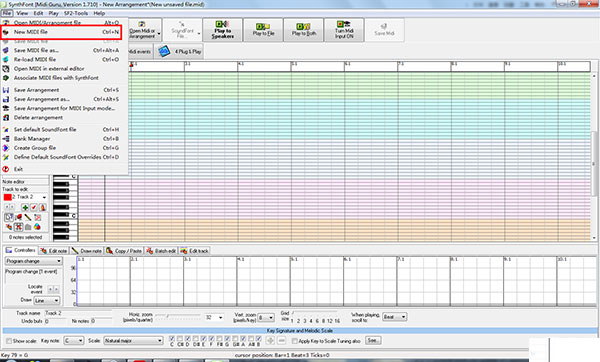Toggle the D note checkbox in the scale
Viewport: 600px width, 362px height.
[188, 339]
